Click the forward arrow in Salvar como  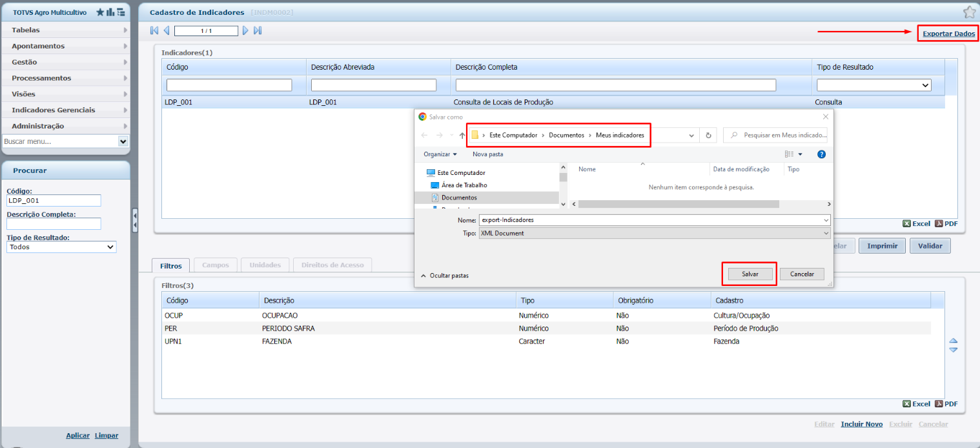pos(440,136)
